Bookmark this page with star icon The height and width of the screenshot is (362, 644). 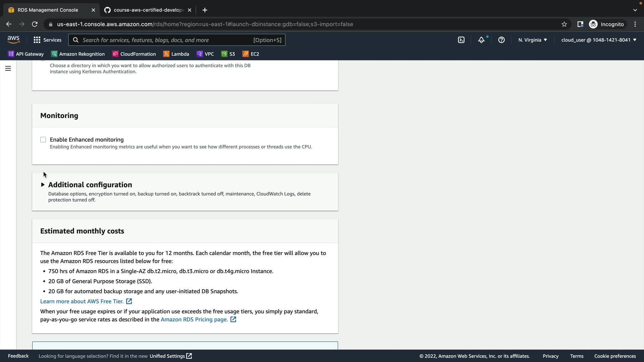tap(564, 24)
